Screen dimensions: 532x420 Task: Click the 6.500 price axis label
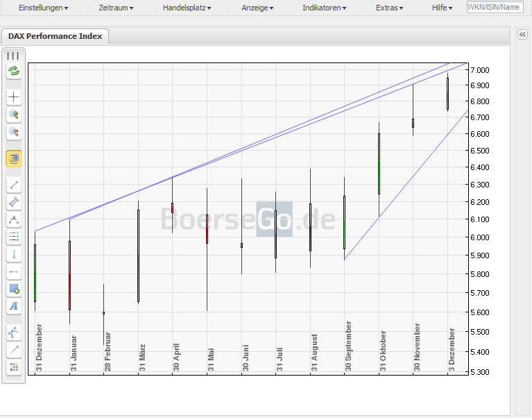coord(480,151)
